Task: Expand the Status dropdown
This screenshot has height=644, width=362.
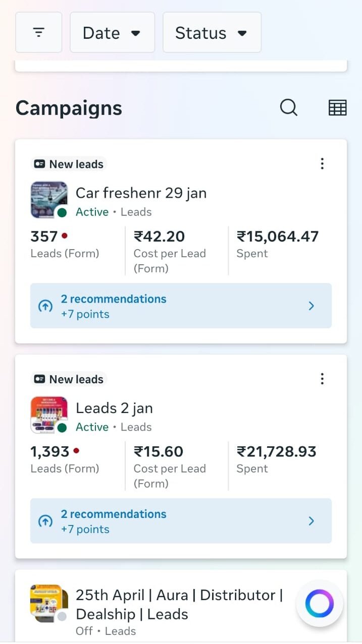Action: tap(212, 33)
